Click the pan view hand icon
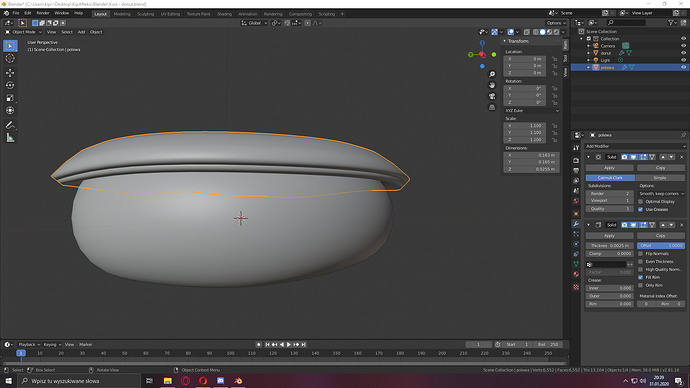The width and height of the screenshot is (690, 388). (x=492, y=85)
